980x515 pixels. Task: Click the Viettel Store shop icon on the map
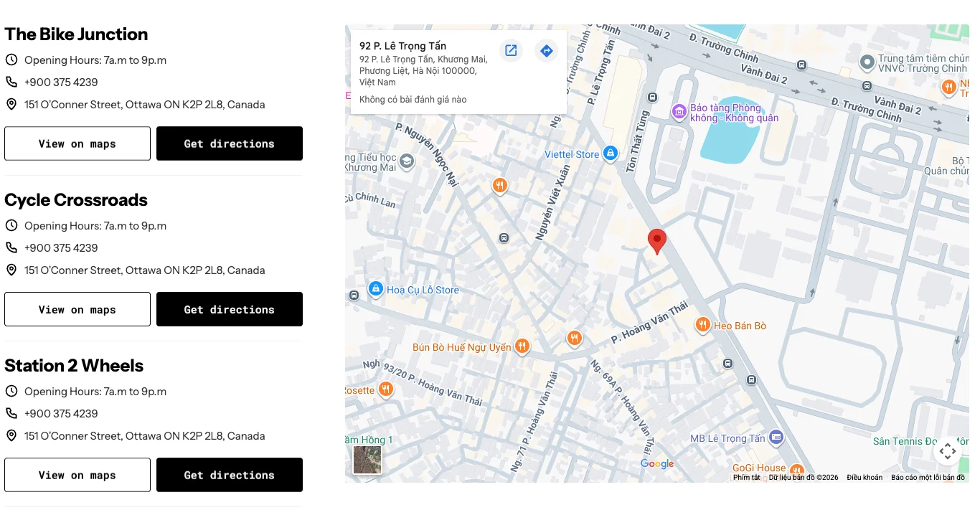[x=611, y=153]
